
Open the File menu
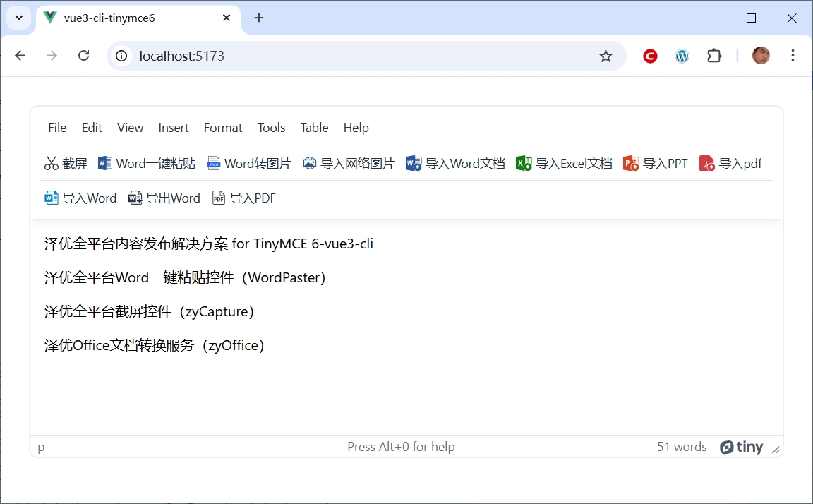tap(57, 128)
